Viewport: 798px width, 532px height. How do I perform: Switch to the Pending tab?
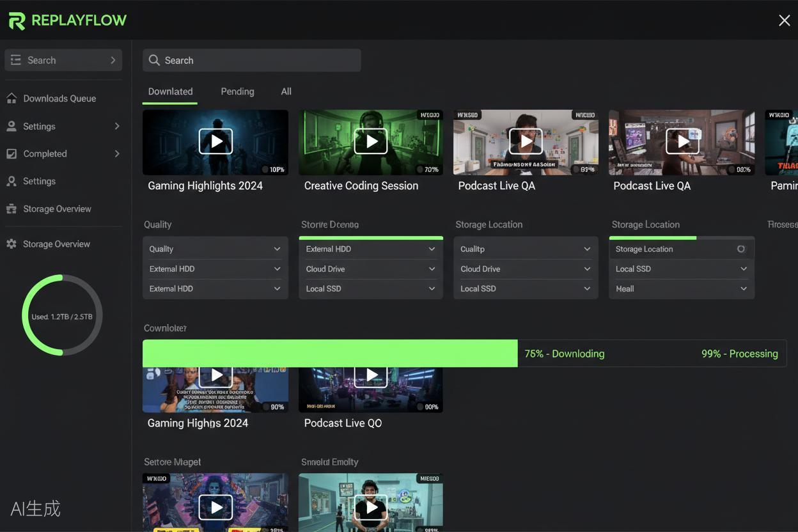coord(237,91)
